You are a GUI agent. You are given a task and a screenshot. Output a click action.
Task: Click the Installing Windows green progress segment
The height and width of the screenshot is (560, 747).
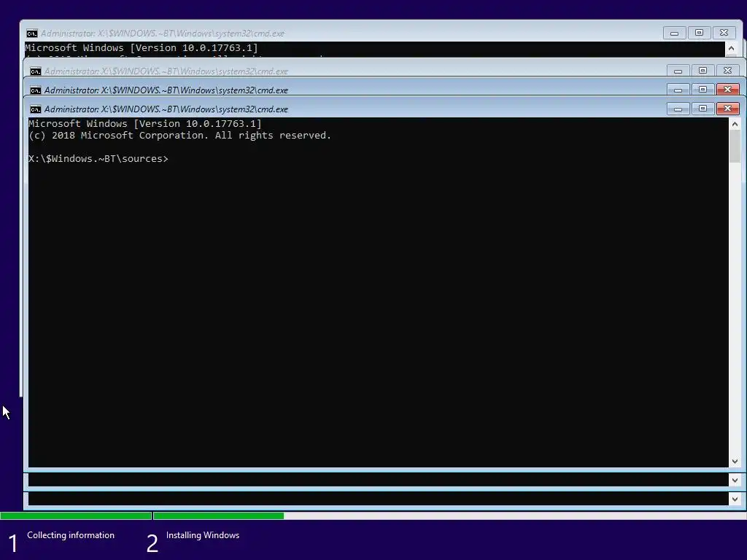tap(219, 516)
